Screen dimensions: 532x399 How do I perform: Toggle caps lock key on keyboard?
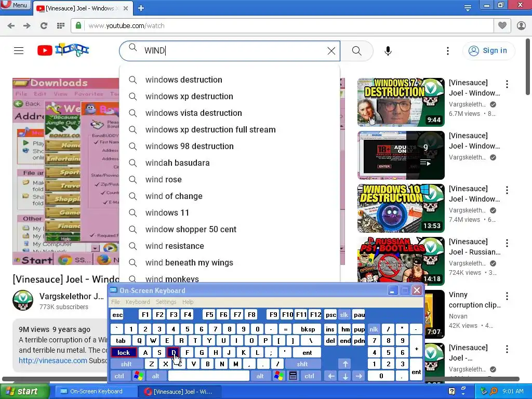click(x=124, y=353)
